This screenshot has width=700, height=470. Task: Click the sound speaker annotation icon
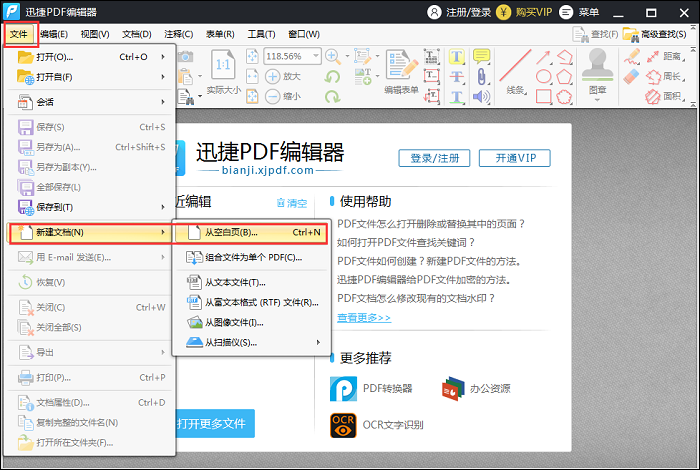click(x=481, y=96)
